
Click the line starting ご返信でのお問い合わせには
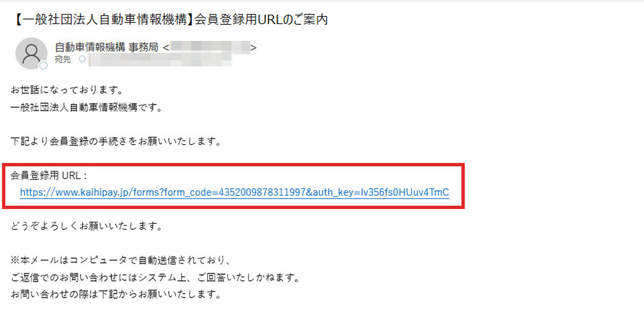point(153,277)
